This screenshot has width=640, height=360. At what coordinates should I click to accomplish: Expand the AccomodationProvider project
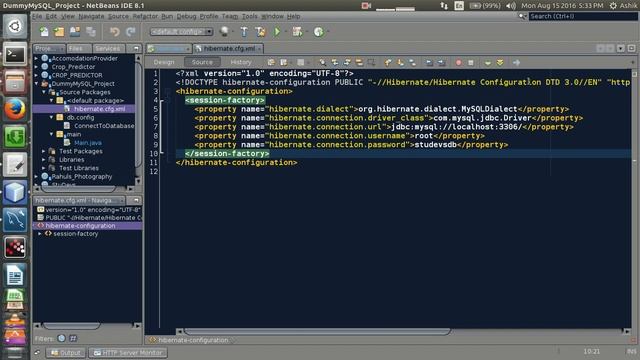click(x=37, y=58)
